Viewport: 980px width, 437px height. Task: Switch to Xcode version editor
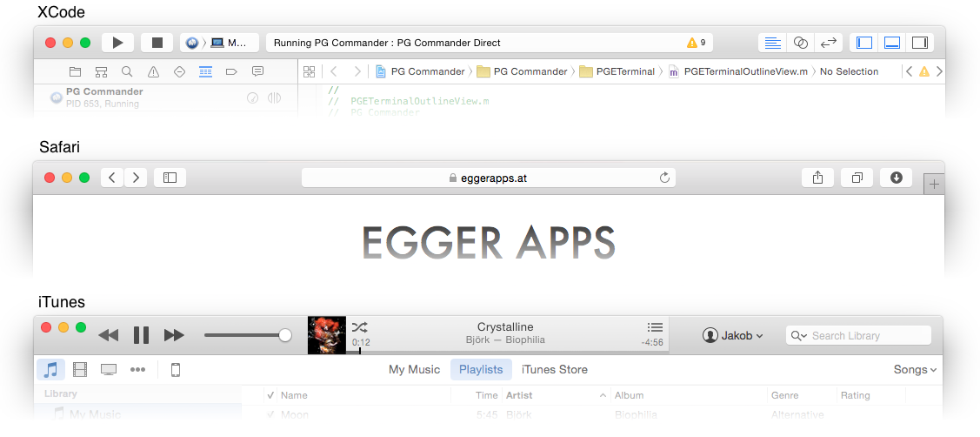point(829,43)
